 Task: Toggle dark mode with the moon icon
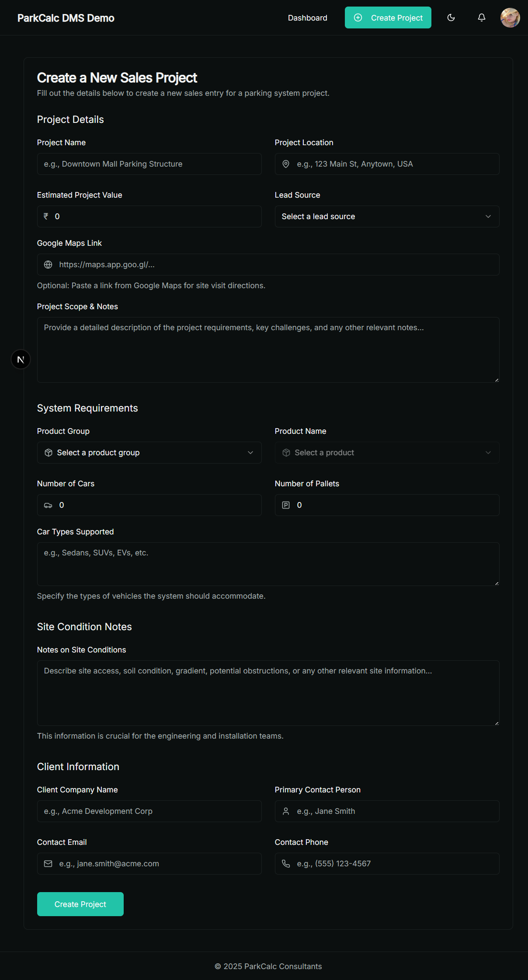451,17
